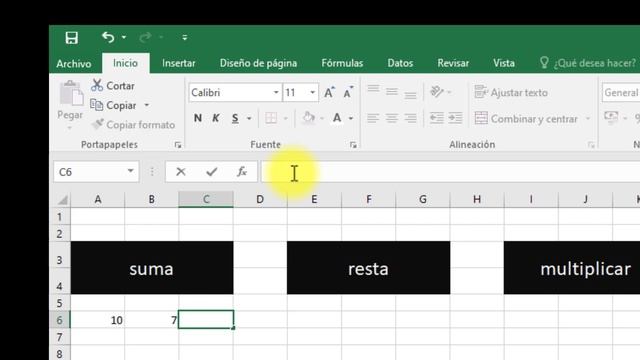
Task: Click Copiar formato paintbrush button
Action: pos(133,125)
